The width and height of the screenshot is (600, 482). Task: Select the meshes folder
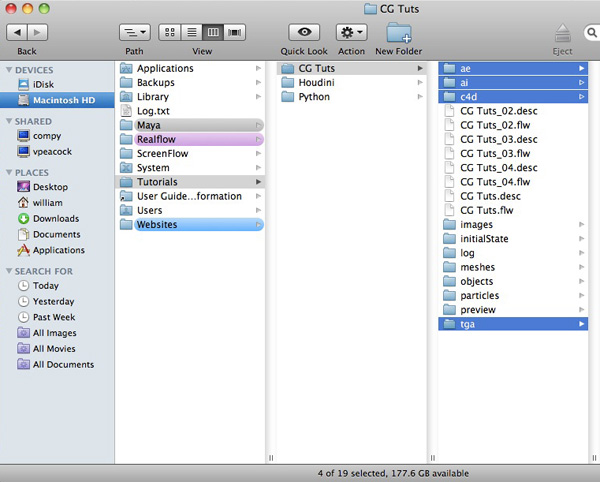click(513, 267)
